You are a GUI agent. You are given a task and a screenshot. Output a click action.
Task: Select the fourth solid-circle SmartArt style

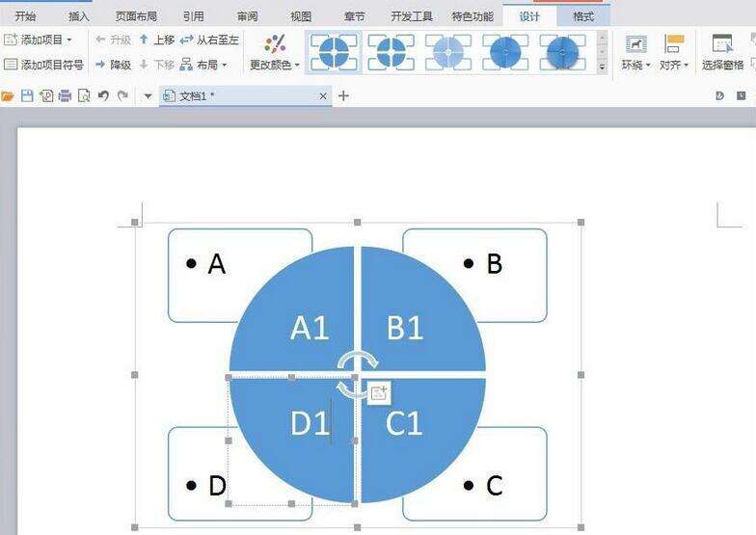(x=505, y=52)
